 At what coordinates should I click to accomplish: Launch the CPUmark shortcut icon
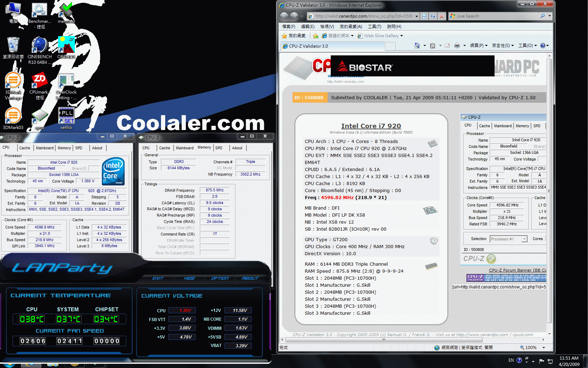(40, 86)
